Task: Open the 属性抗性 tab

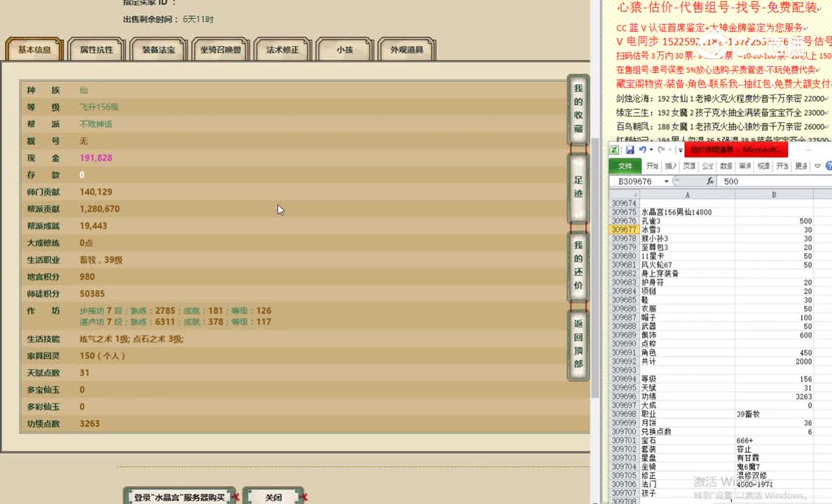Action: click(x=98, y=49)
